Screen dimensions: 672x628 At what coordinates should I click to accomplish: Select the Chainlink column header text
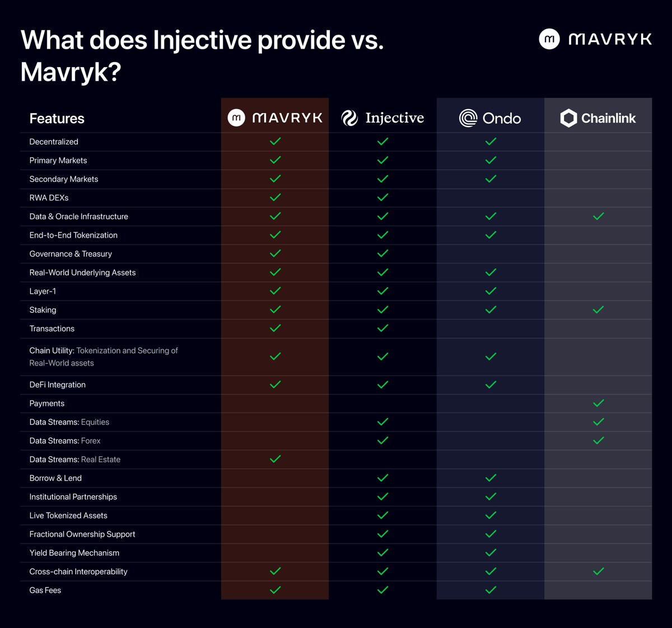click(608, 118)
